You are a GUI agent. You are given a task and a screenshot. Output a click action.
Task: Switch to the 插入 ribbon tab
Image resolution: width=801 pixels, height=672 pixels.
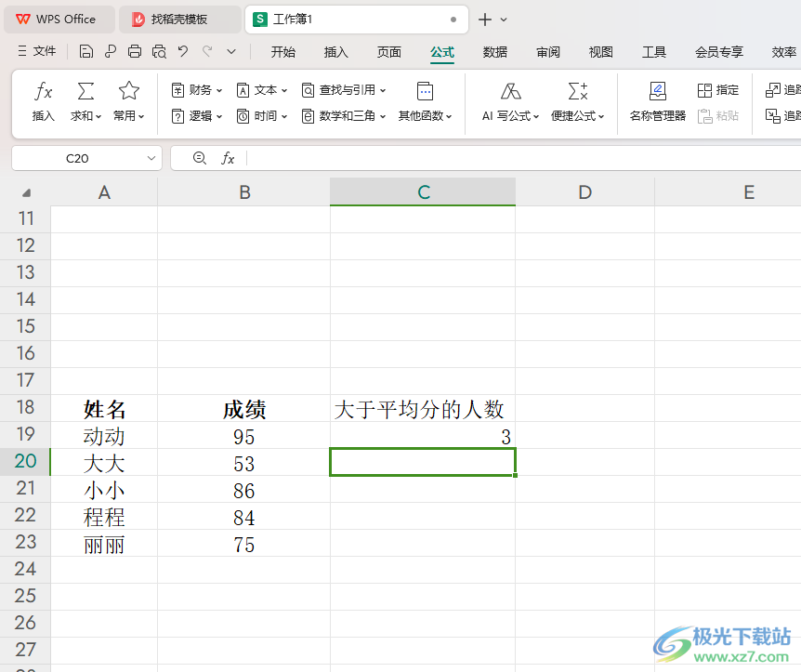click(335, 52)
